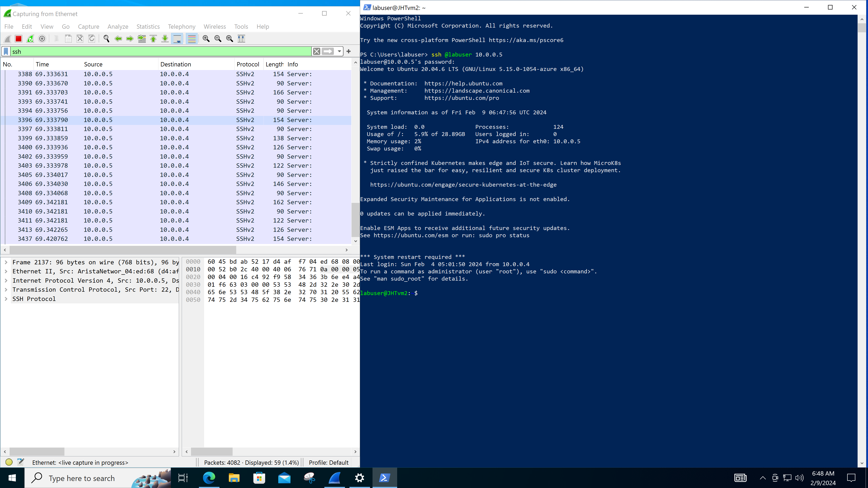Zoom in the main window text
The width and height of the screenshot is (868, 488).
(x=206, y=39)
